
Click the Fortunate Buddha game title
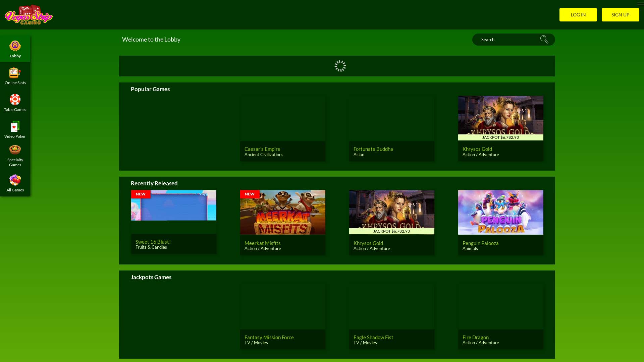click(373, 149)
